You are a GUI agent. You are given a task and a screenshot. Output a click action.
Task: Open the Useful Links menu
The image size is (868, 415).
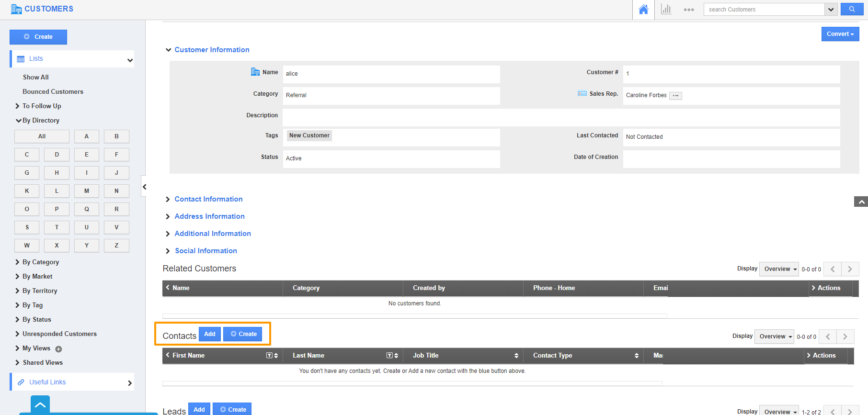pyautogui.click(x=72, y=382)
